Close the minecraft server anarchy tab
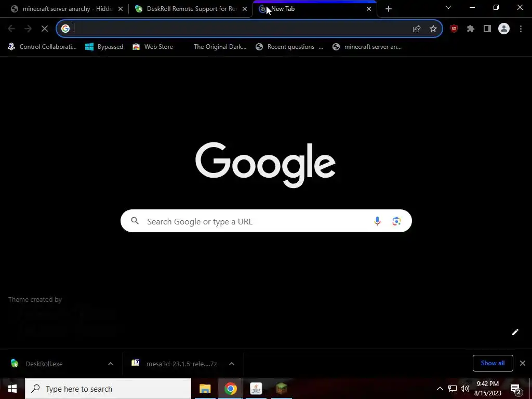Viewport: 532px width, 399px height. coord(121,9)
